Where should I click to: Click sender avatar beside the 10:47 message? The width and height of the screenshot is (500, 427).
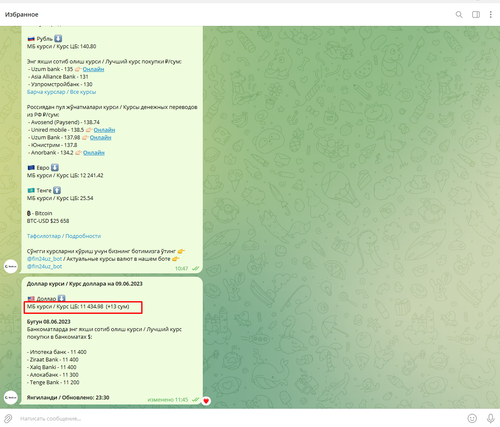(11, 266)
